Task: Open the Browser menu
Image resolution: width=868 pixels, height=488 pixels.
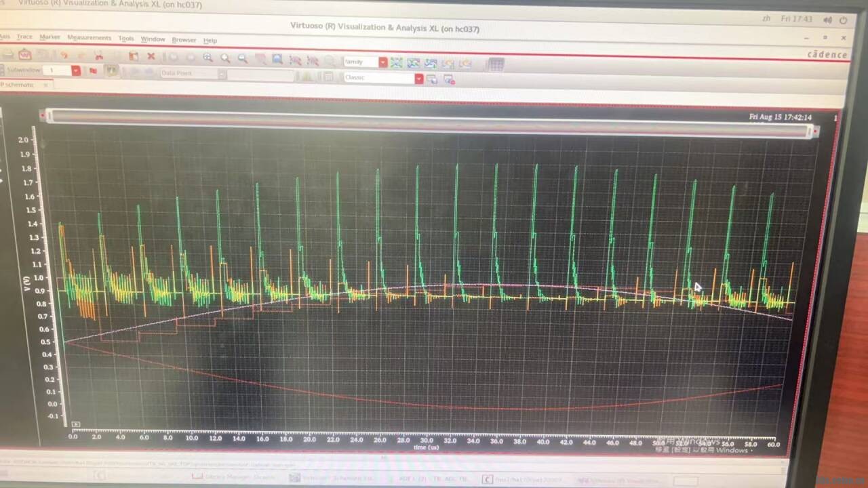Action: pos(184,40)
